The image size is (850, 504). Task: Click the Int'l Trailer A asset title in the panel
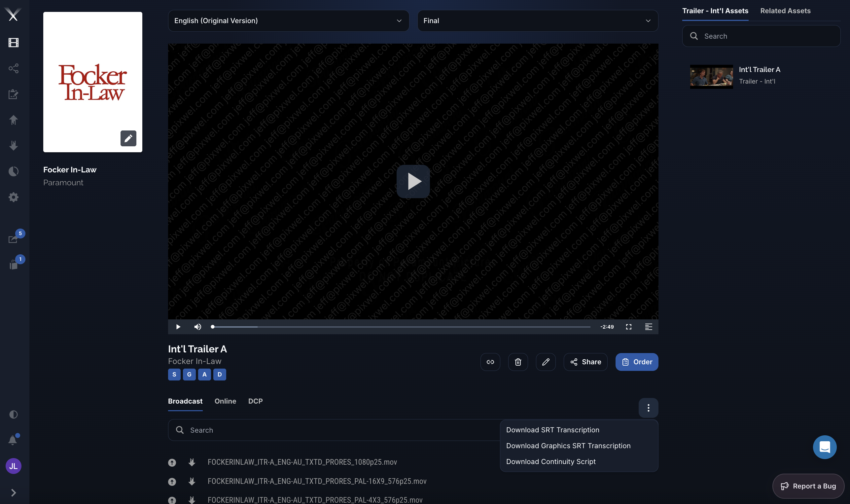point(759,70)
